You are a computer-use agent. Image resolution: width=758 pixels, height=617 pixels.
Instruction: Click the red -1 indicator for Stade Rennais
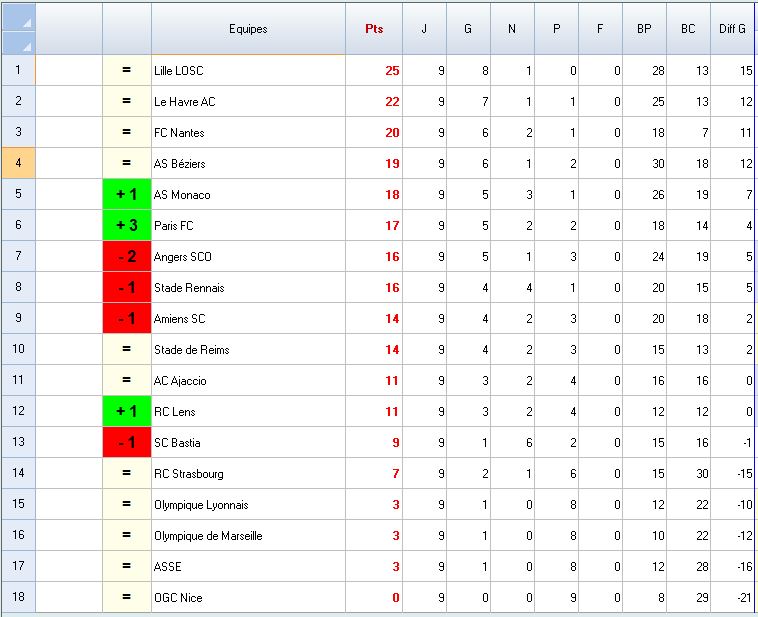point(127,288)
